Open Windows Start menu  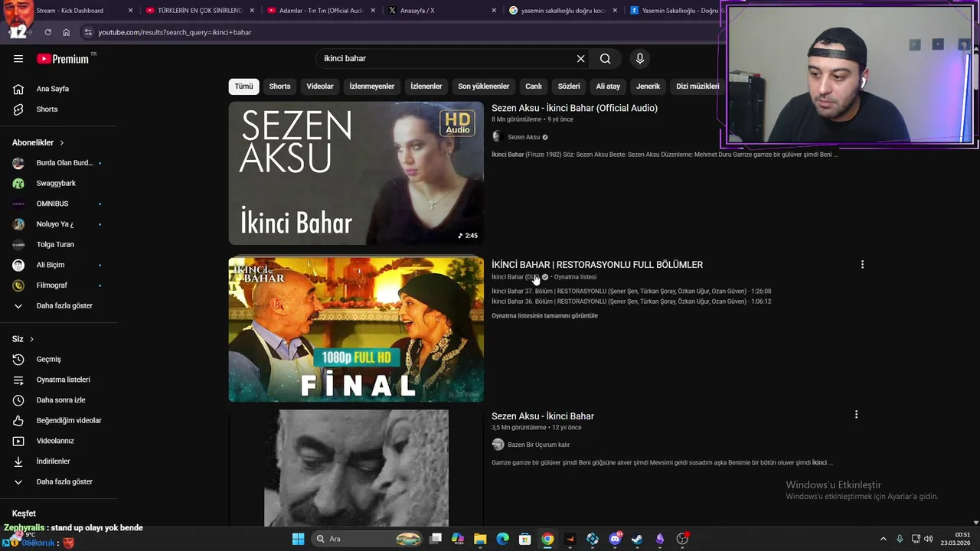coord(298,539)
